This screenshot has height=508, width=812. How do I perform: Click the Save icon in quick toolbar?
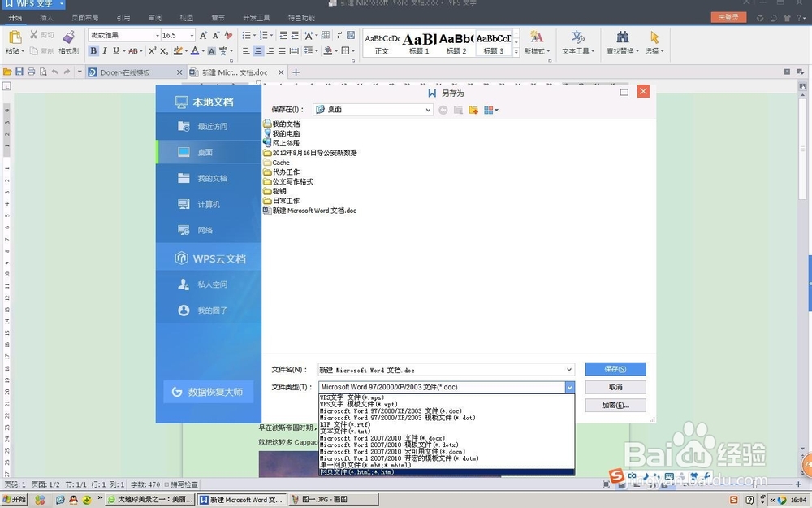[19, 72]
